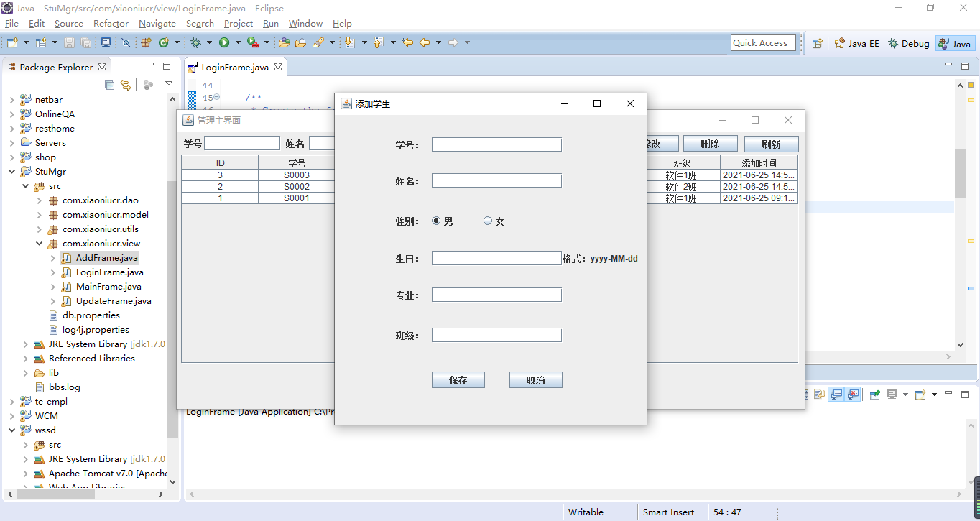This screenshot has height=521, width=980.
Task: Open the Window menu
Action: [x=305, y=23]
